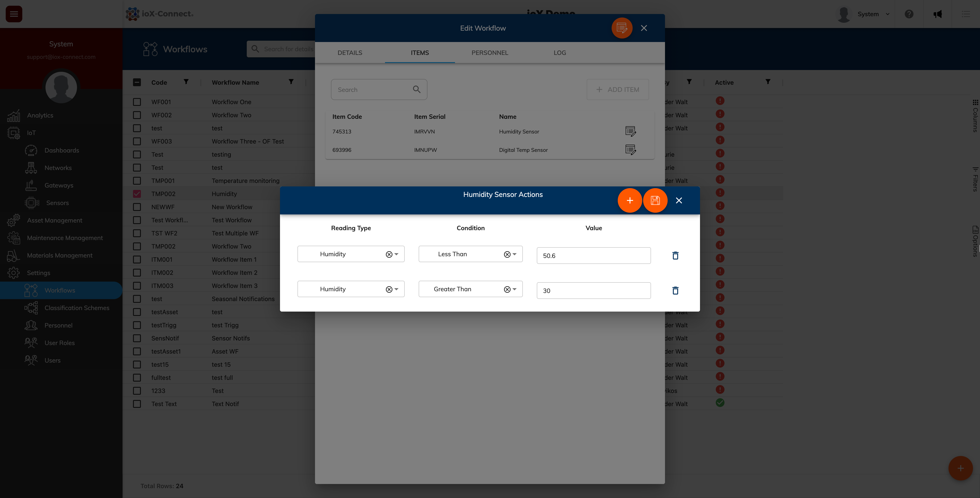Screen dimensions: 980x498
Task: Switch to the DETAILS tab
Action: (x=350, y=53)
